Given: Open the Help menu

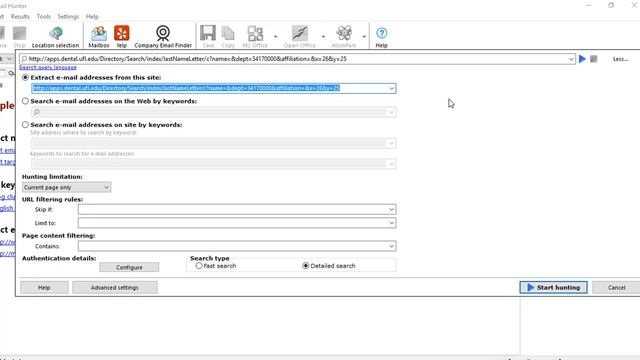Looking at the screenshot, I should 92,16.
